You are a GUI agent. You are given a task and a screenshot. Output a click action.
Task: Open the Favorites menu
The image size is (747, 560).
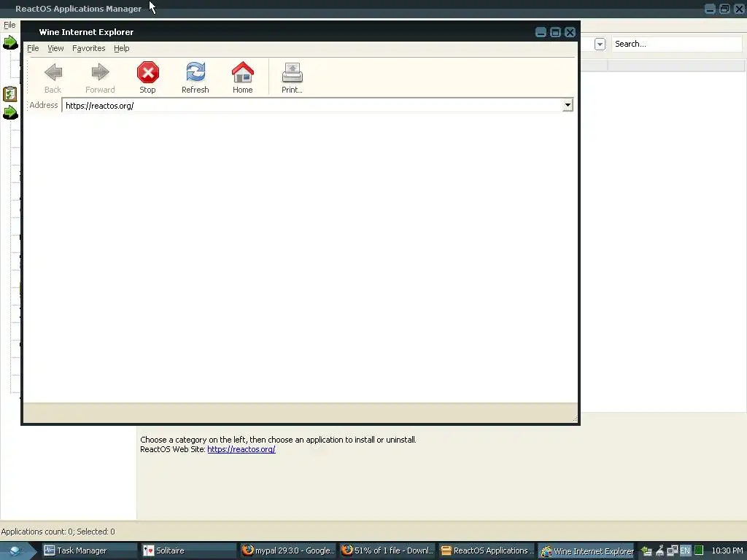pos(88,48)
